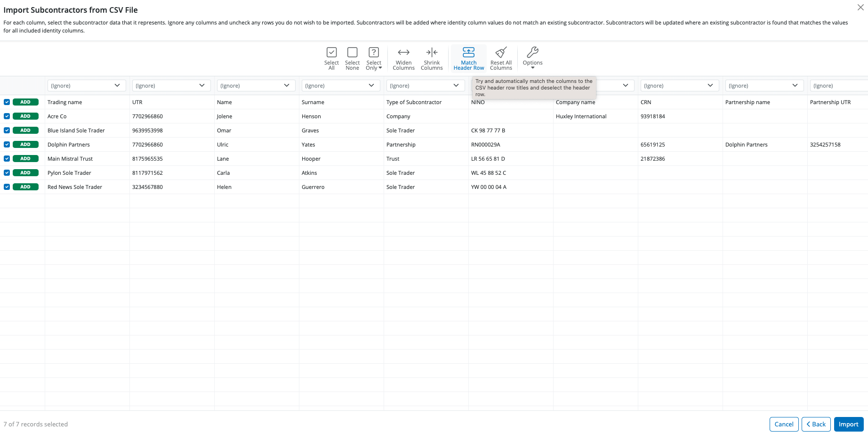Screen dimensions: 868x433
Task: Open the column dropdown above Type of Subcontractor
Action: pos(426,86)
